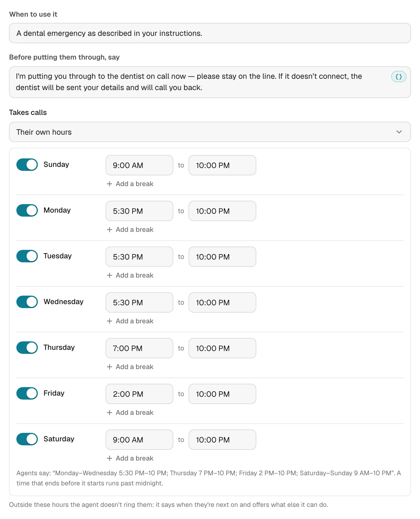Toggle Friday availability switch
420x519 pixels.
pyautogui.click(x=27, y=393)
